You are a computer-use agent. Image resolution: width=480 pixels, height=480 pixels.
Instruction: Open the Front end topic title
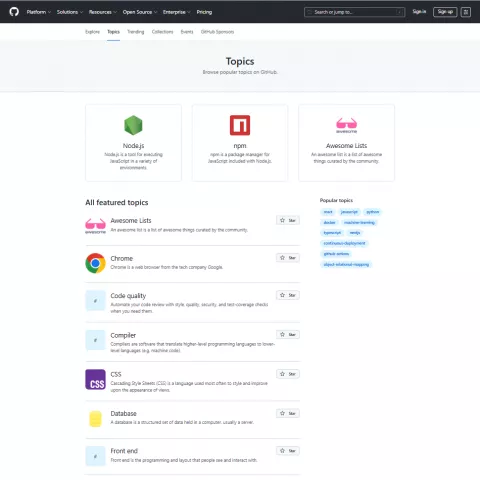[x=124, y=451]
